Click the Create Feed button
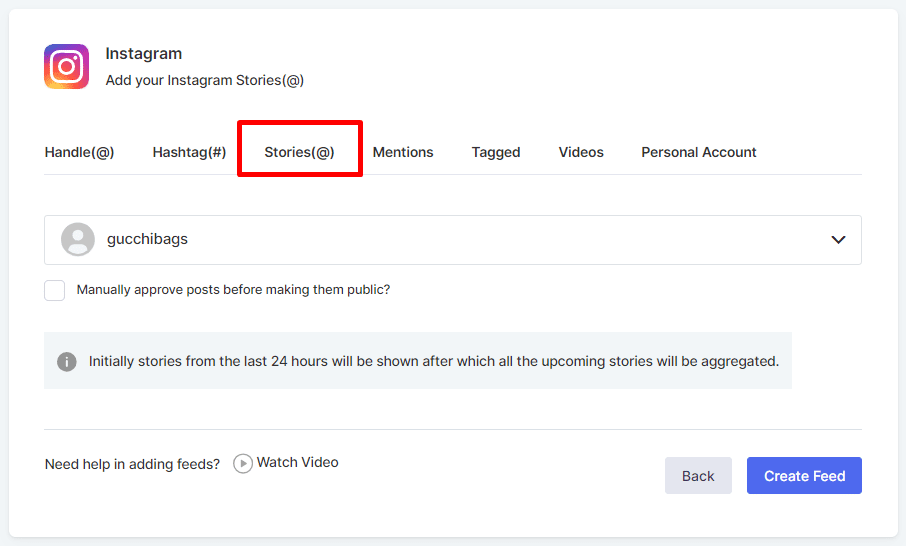This screenshot has height=546, width=906. pos(804,476)
